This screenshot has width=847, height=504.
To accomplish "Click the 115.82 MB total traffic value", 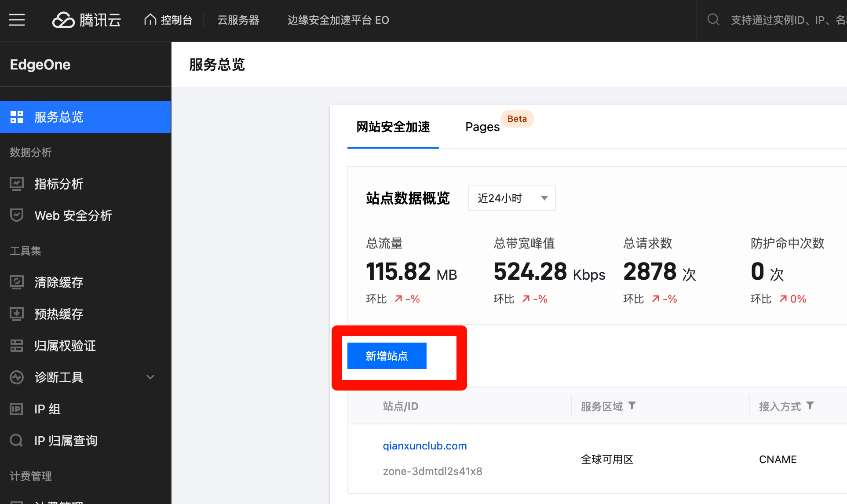I will pyautogui.click(x=412, y=271).
